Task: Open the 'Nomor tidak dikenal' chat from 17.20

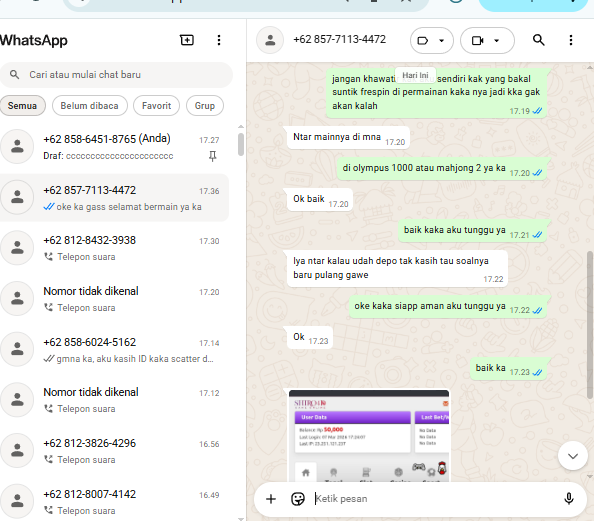Action: tap(114, 299)
